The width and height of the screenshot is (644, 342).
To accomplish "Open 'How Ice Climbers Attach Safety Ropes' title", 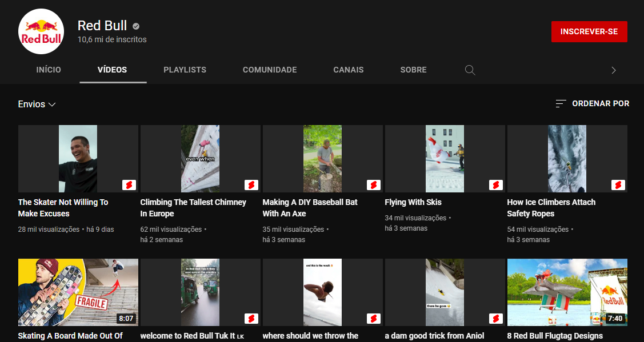I will click(x=551, y=208).
